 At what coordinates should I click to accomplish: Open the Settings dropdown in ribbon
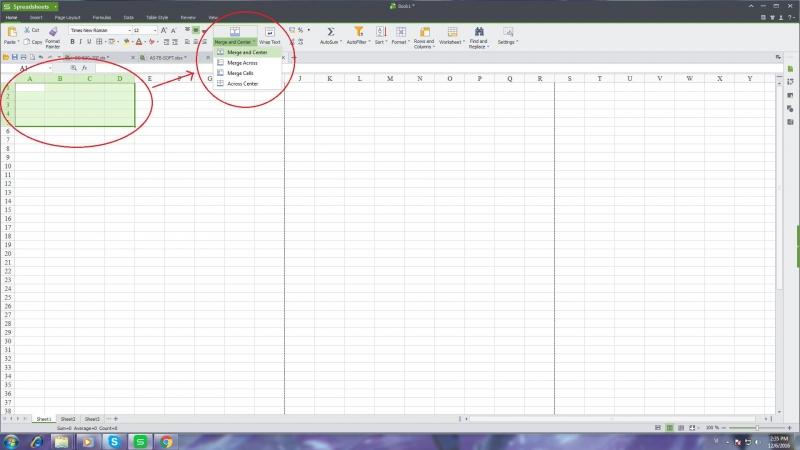508,42
